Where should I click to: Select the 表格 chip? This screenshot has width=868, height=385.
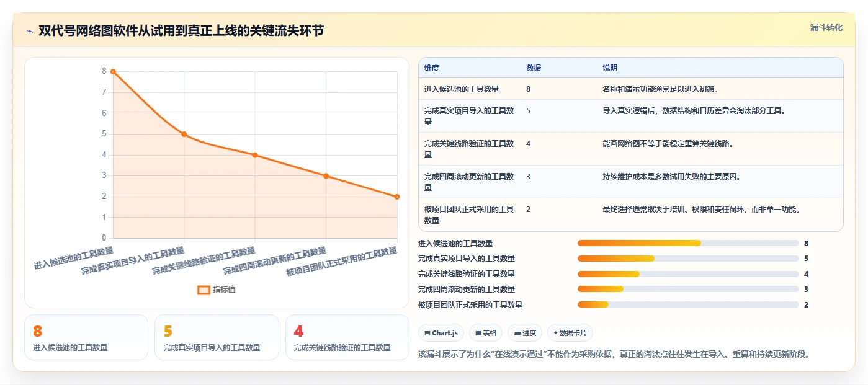point(485,333)
